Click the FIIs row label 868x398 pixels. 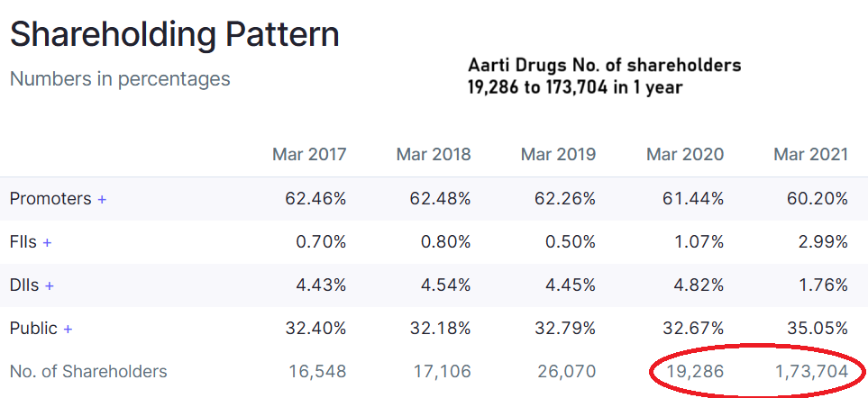(x=23, y=242)
